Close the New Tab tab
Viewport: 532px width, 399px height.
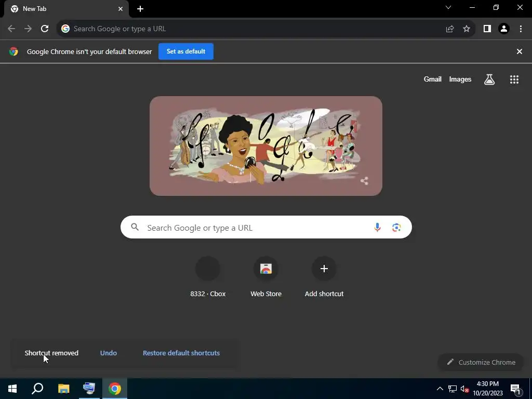[x=121, y=9]
